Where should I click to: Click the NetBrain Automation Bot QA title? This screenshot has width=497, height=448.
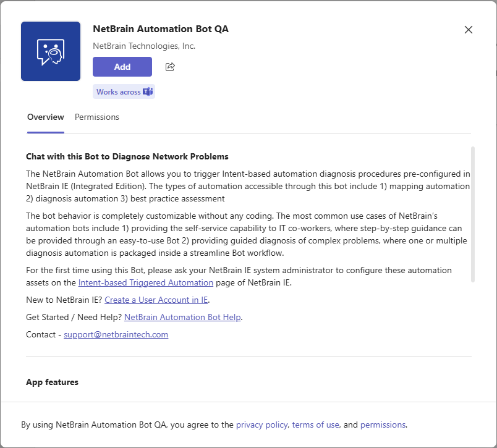pyautogui.click(x=161, y=29)
